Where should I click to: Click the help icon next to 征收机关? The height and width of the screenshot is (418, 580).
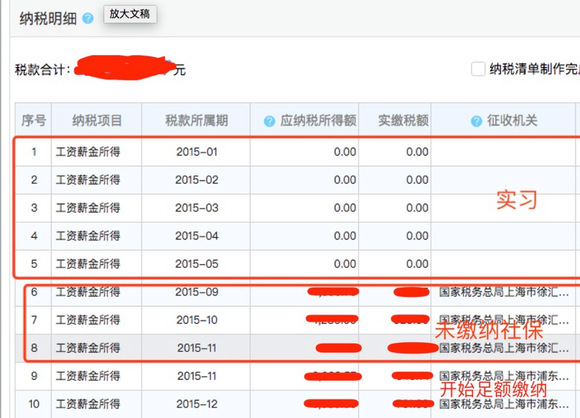coord(476,121)
